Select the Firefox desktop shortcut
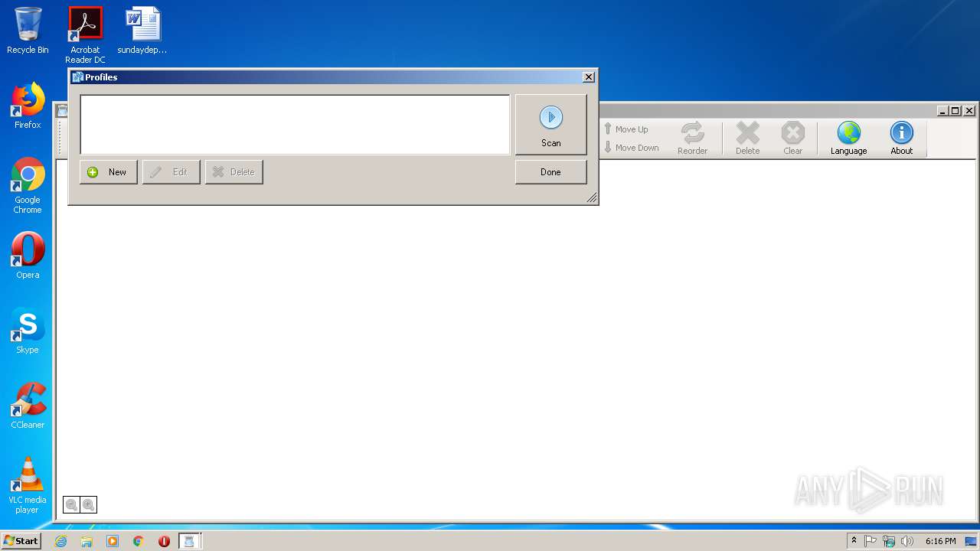Image resolution: width=980 pixels, height=551 pixels. [28, 106]
